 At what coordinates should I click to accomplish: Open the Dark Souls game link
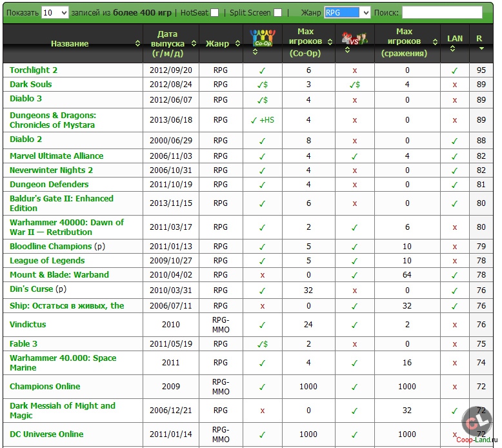(x=31, y=84)
